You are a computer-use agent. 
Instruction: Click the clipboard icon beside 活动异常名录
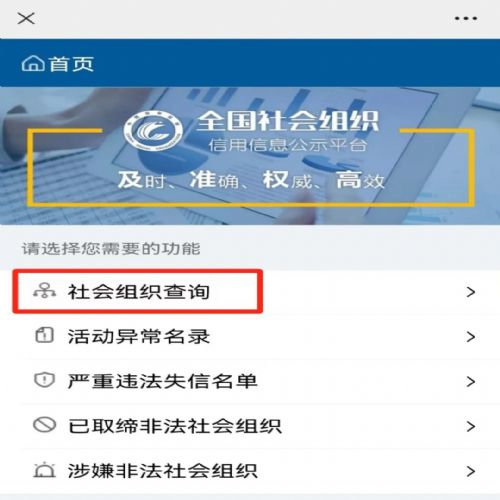(x=44, y=335)
